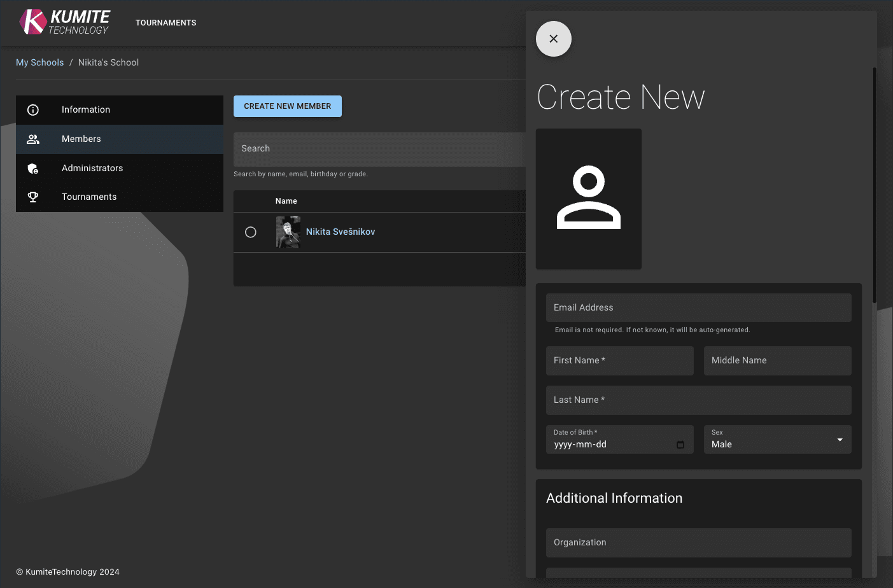This screenshot has width=893, height=588.
Task: Select Nikita Svešnikov's radio button
Action: [250, 232]
